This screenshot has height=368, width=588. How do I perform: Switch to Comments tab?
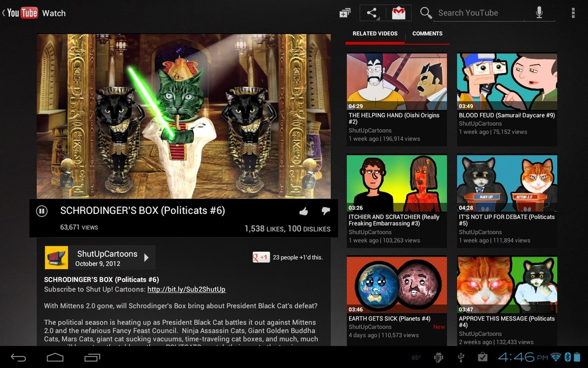(x=427, y=34)
